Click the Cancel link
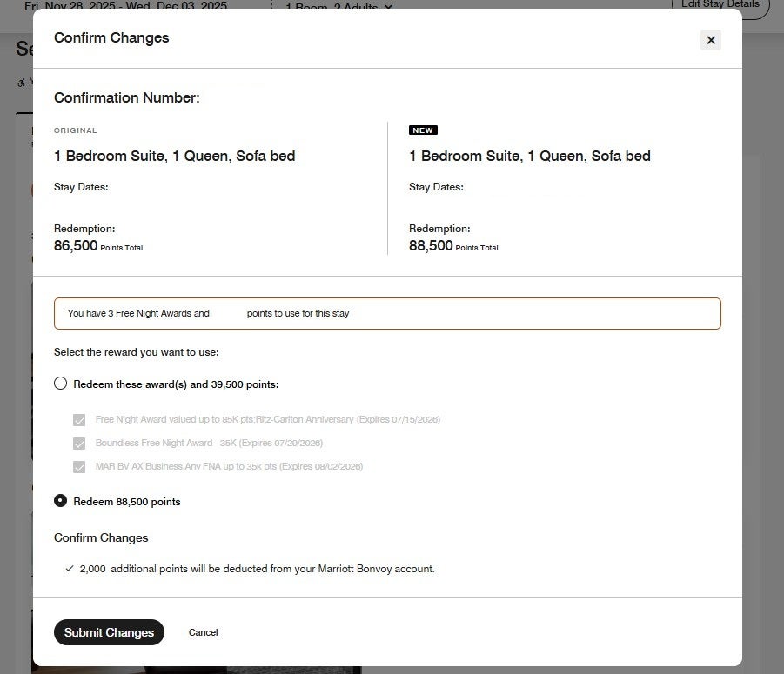784x674 pixels. coord(203,632)
